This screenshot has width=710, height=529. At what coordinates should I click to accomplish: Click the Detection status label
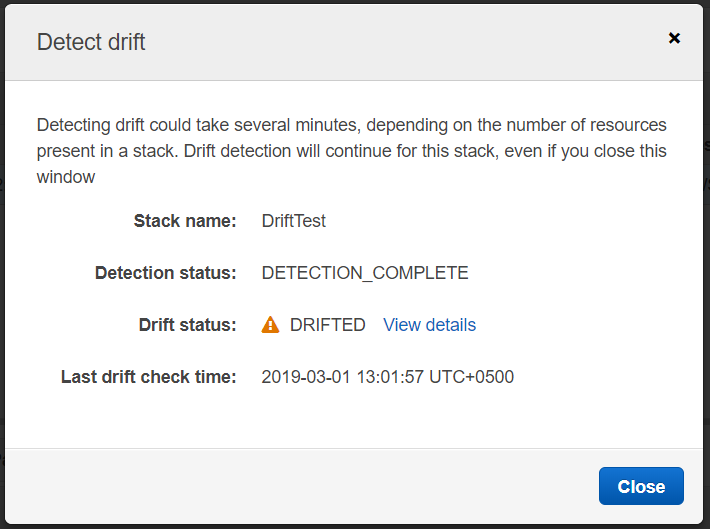tap(166, 273)
